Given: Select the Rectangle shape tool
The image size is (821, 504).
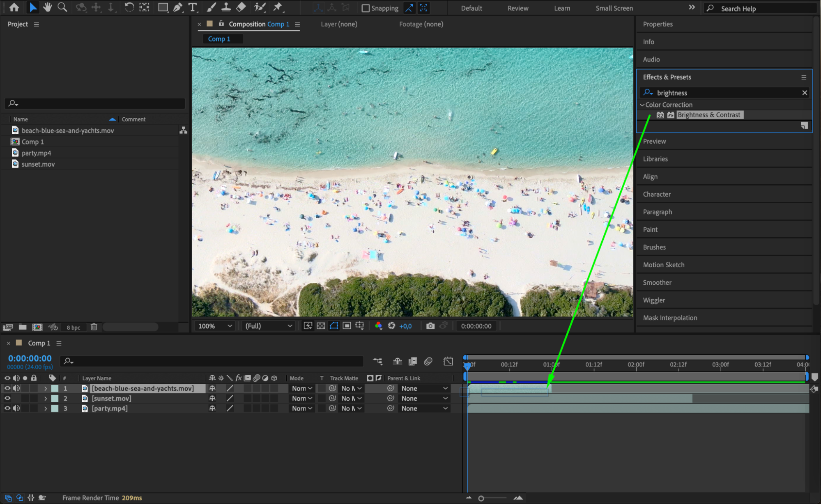Looking at the screenshot, I should click(163, 7).
